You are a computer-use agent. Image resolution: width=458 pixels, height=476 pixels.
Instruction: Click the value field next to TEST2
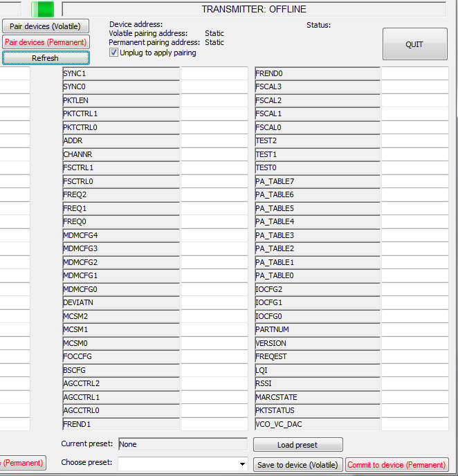pyautogui.click(x=415, y=141)
